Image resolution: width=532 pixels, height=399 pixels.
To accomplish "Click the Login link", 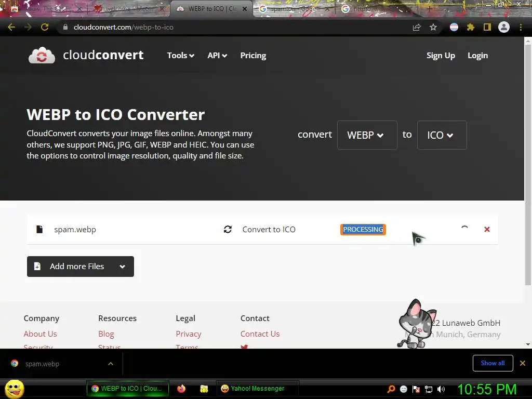I will click(x=478, y=55).
